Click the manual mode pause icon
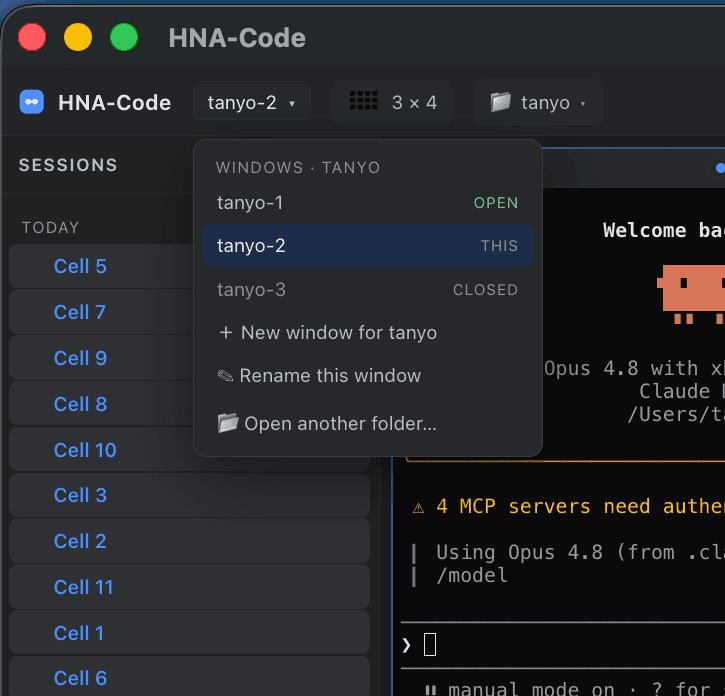 [x=430, y=690]
